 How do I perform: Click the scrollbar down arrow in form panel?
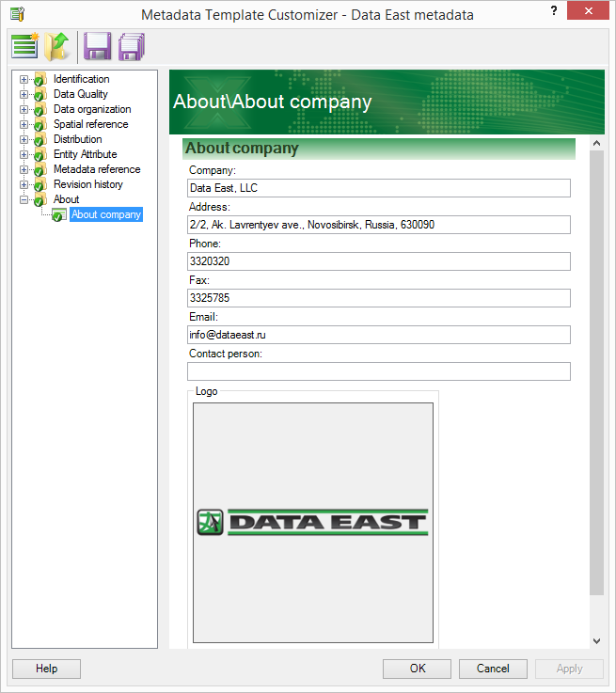596,640
